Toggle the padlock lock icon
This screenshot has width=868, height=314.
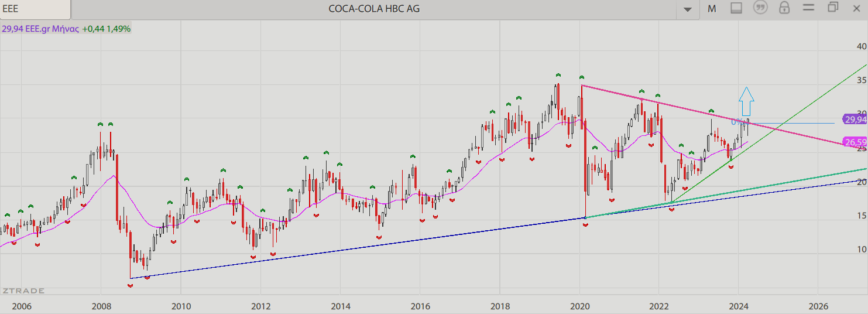tap(784, 8)
